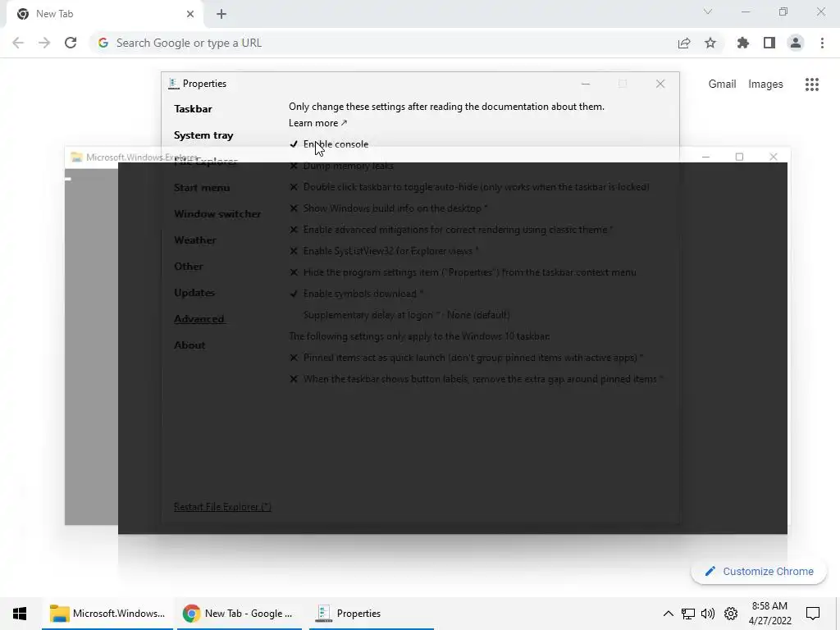840x630 pixels.
Task: Open the Learn more link in Properties
Action: (x=317, y=123)
